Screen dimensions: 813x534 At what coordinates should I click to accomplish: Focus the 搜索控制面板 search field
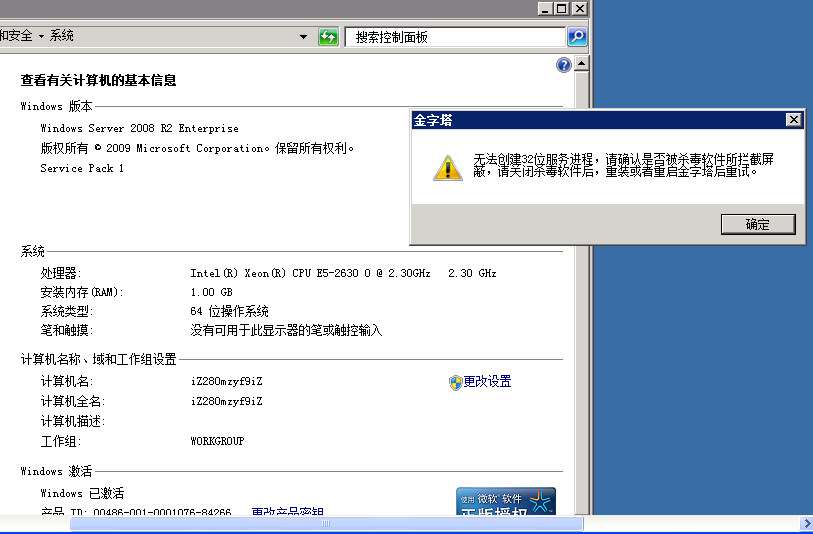pos(455,37)
